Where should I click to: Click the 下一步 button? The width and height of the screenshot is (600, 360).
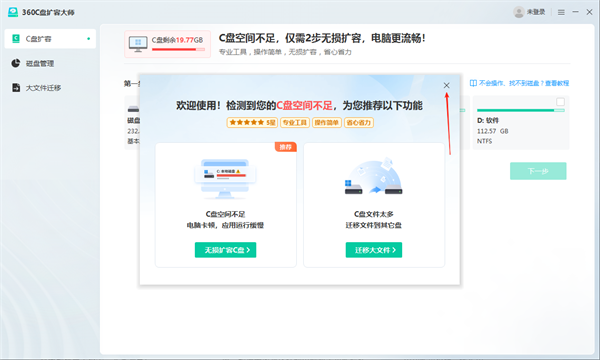click(538, 171)
